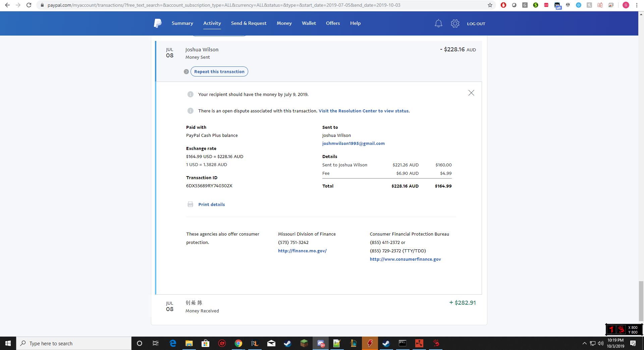Open Discord from taskbar
This screenshot has width=644, height=350.
[x=321, y=343]
